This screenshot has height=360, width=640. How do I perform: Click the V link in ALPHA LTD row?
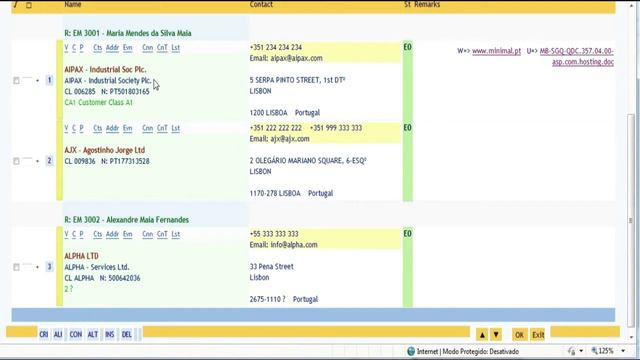pos(67,234)
